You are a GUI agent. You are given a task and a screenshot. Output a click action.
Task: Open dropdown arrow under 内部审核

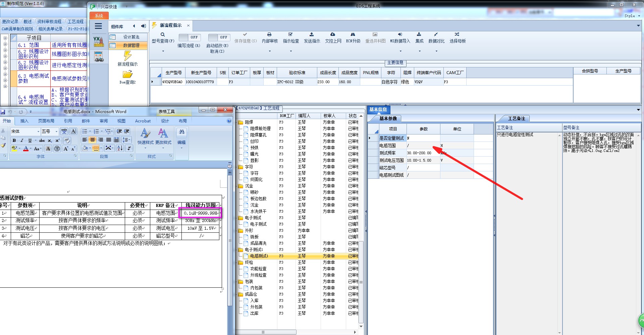(269, 51)
